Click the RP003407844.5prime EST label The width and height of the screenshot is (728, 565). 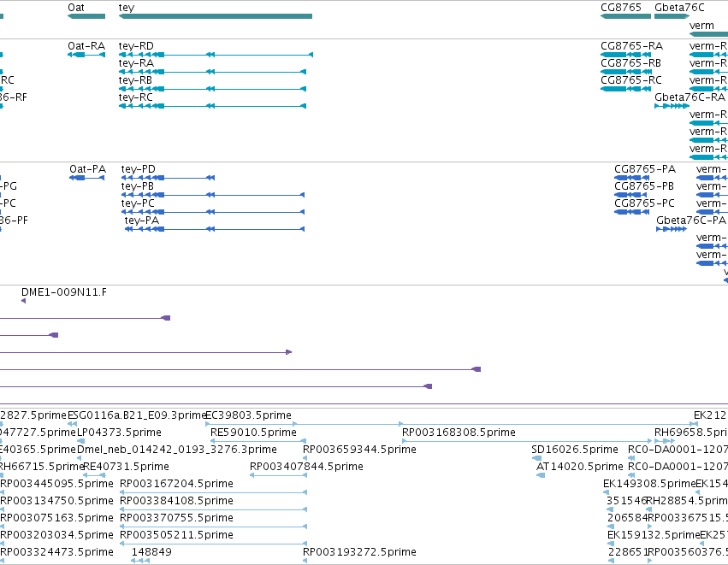click(306, 467)
